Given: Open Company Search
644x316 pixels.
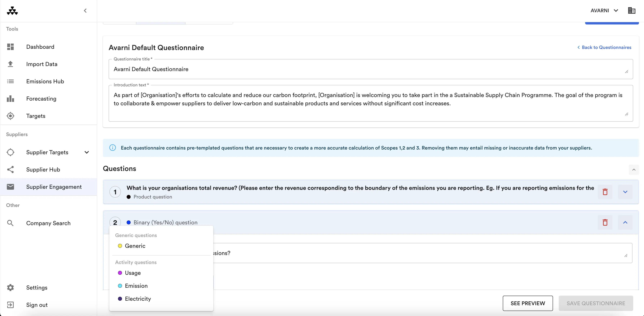Looking at the screenshot, I should tap(49, 223).
